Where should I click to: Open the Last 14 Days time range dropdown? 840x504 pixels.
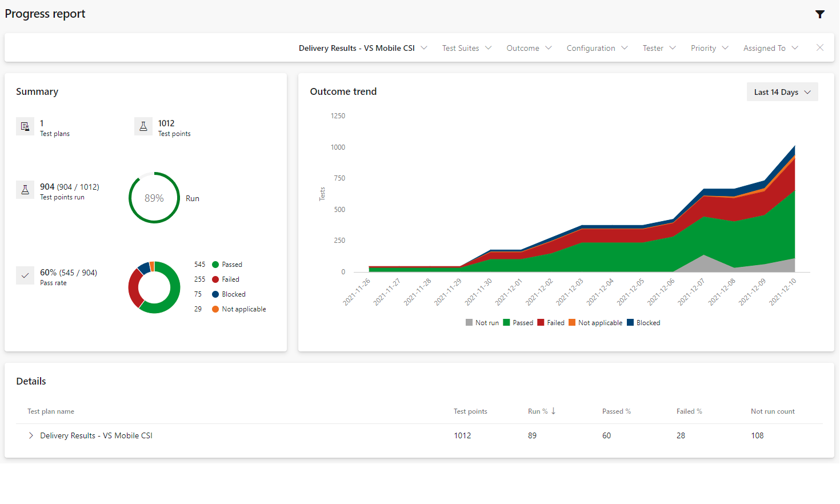[x=782, y=91]
